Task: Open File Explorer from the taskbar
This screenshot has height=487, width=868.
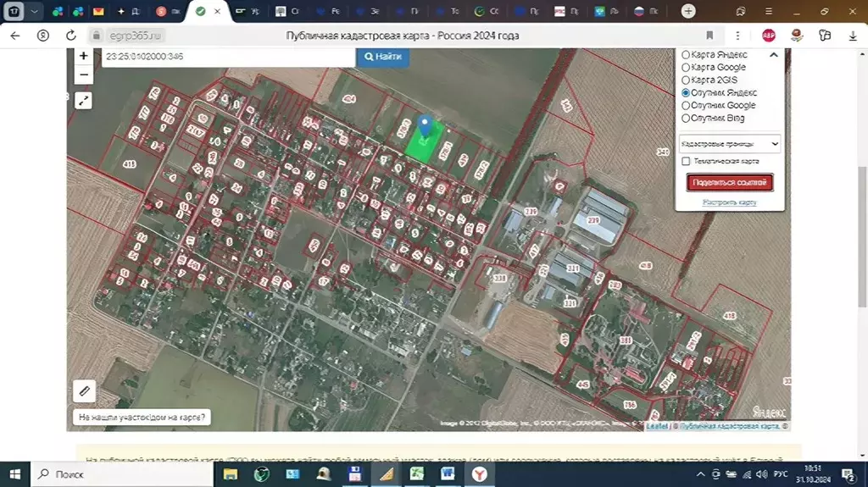Action: point(231,474)
